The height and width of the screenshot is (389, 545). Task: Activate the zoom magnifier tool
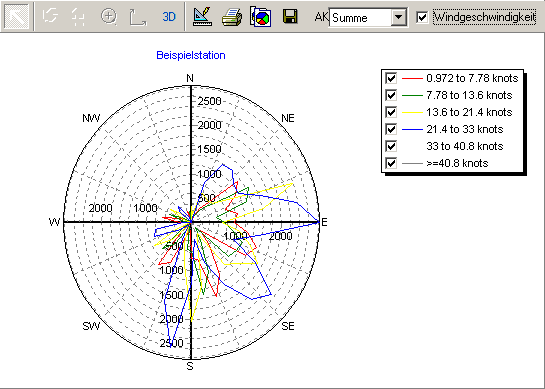[x=108, y=16]
